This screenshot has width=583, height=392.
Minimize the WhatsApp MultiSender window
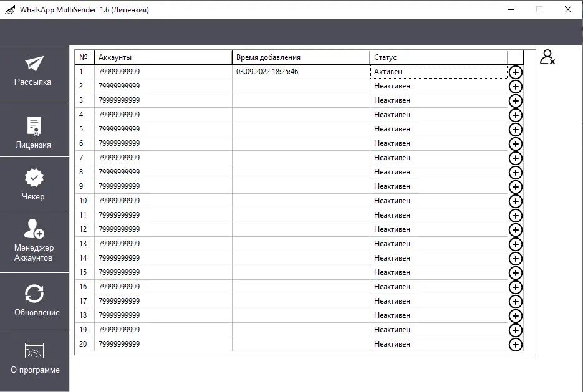click(511, 10)
